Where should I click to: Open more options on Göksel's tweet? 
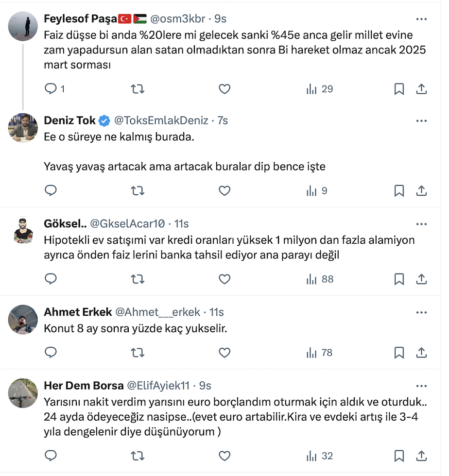pyautogui.click(x=421, y=224)
